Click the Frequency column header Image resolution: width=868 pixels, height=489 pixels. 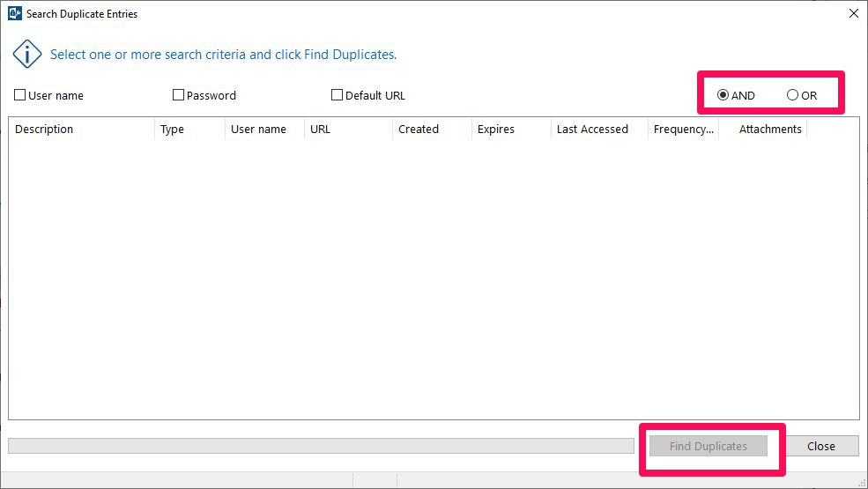(684, 129)
